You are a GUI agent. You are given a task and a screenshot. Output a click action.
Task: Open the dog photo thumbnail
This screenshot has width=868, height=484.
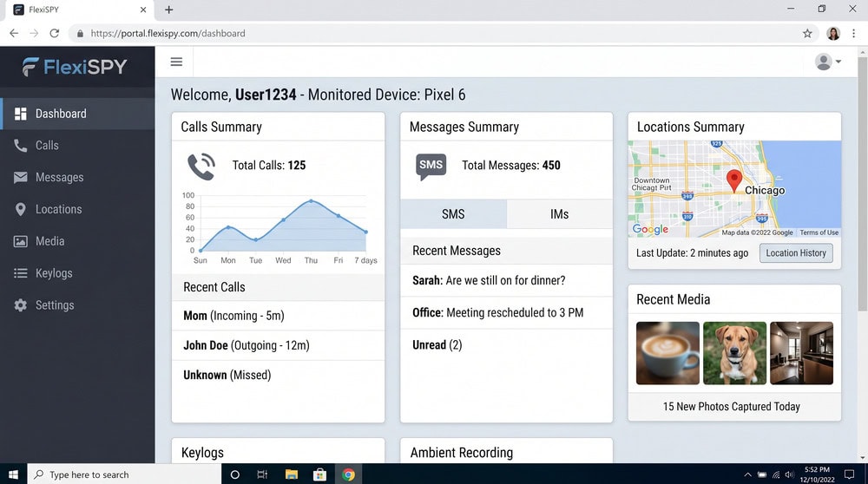click(734, 353)
